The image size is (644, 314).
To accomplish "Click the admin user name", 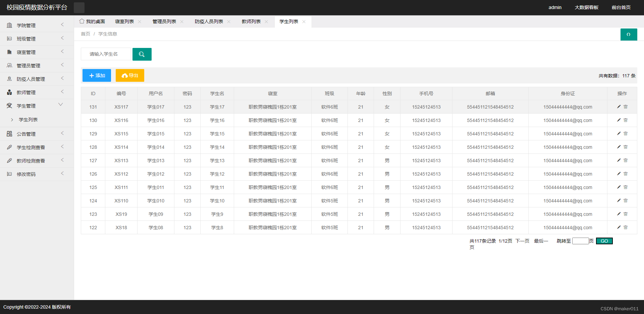I will (x=555, y=7).
